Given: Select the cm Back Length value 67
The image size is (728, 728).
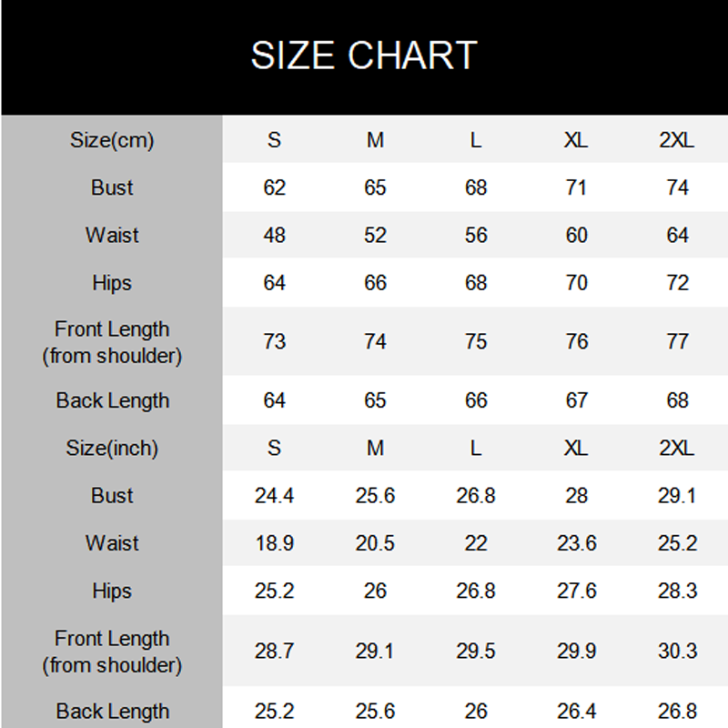Looking at the screenshot, I should pos(576,400).
